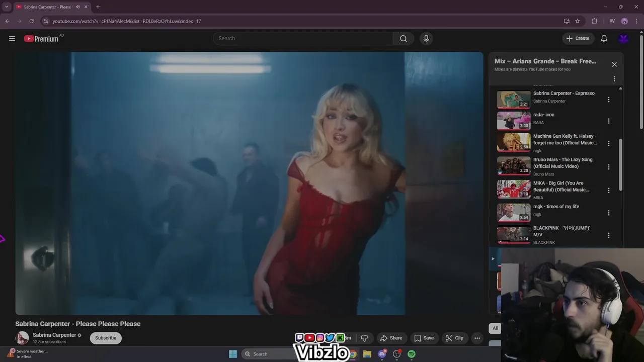Reload the current page
644x362 pixels.
tap(31, 21)
